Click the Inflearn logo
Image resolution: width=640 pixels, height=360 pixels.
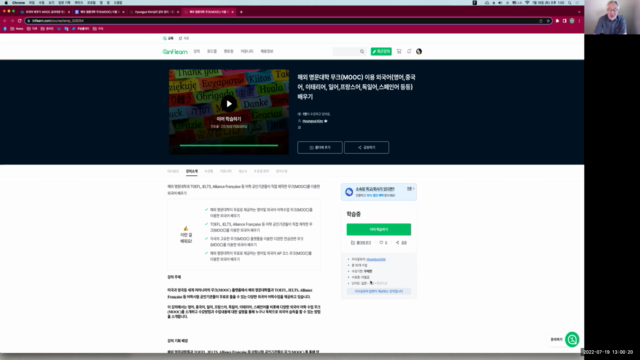(x=175, y=51)
